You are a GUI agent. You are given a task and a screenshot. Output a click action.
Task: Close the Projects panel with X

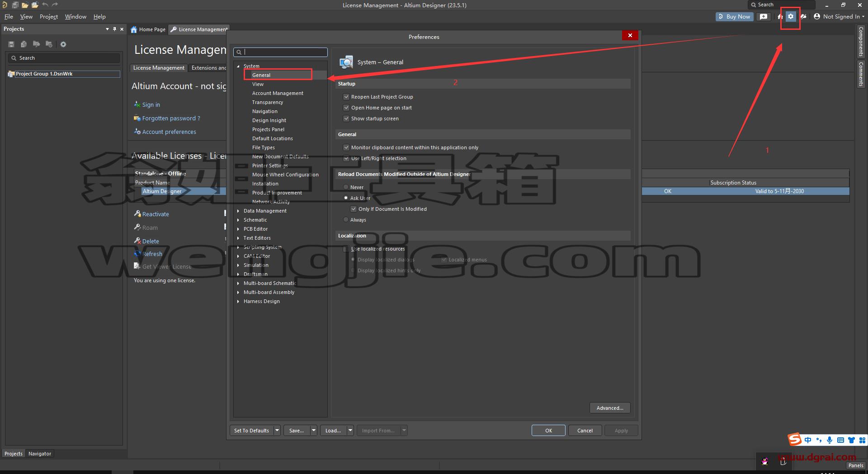pyautogui.click(x=122, y=29)
